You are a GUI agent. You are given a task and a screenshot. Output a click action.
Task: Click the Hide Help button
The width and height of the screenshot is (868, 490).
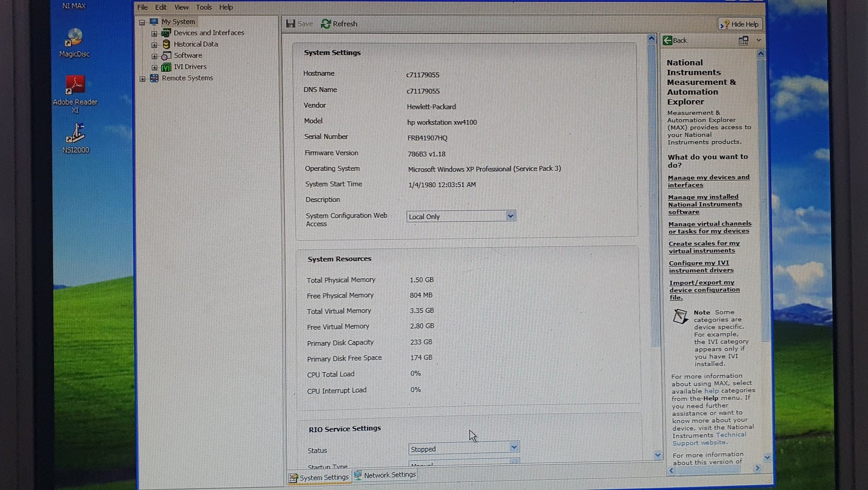click(x=740, y=24)
